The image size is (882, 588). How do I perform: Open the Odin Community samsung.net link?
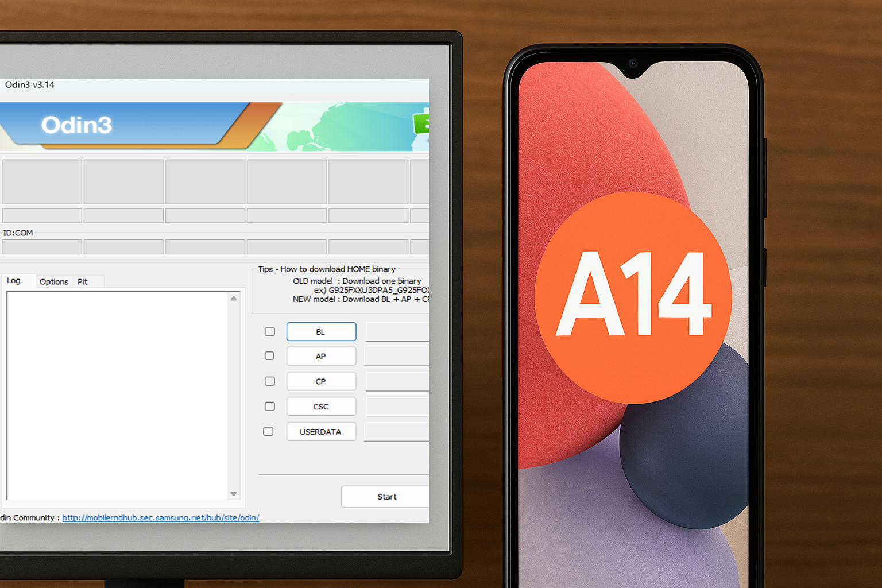pos(160,517)
